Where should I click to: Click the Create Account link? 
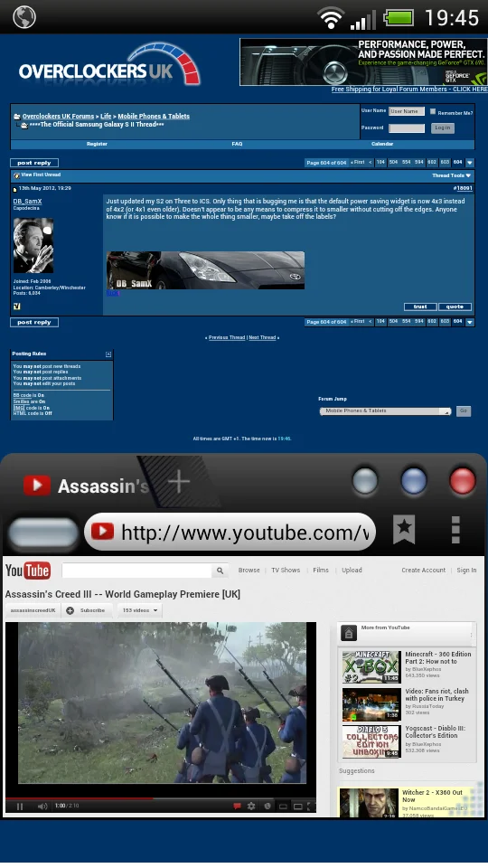[423, 571]
